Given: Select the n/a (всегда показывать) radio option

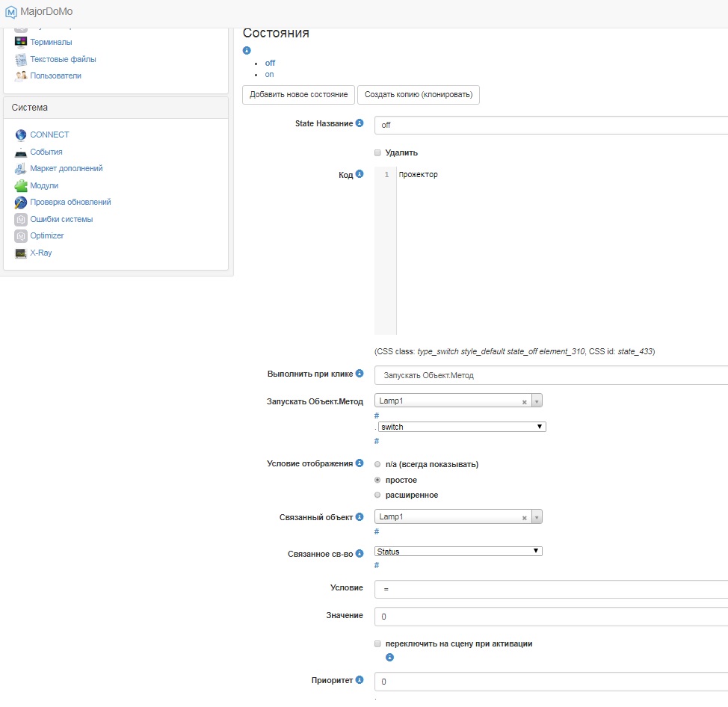Looking at the screenshot, I should 377,464.
